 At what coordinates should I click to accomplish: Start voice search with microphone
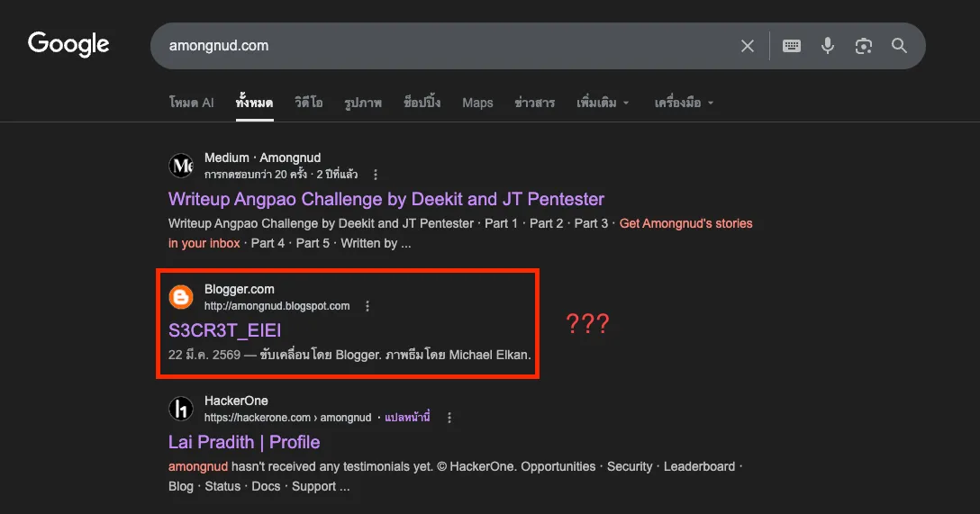(x=828, y=46)
